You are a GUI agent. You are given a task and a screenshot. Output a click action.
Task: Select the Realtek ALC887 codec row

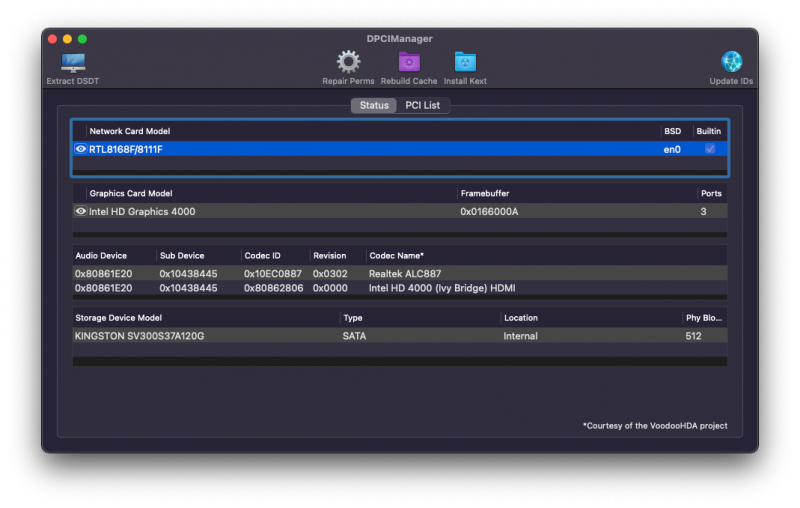(400, 273)
